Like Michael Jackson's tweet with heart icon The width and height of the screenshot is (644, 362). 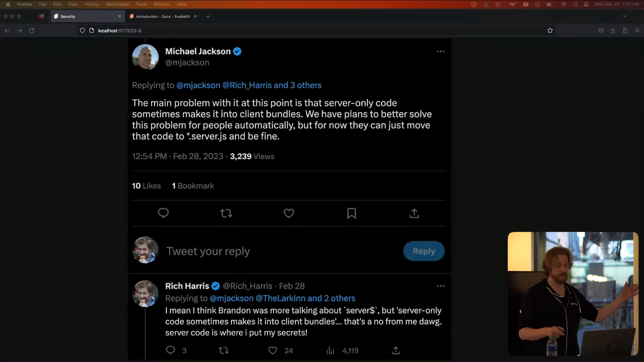click(x=289, y=213)
